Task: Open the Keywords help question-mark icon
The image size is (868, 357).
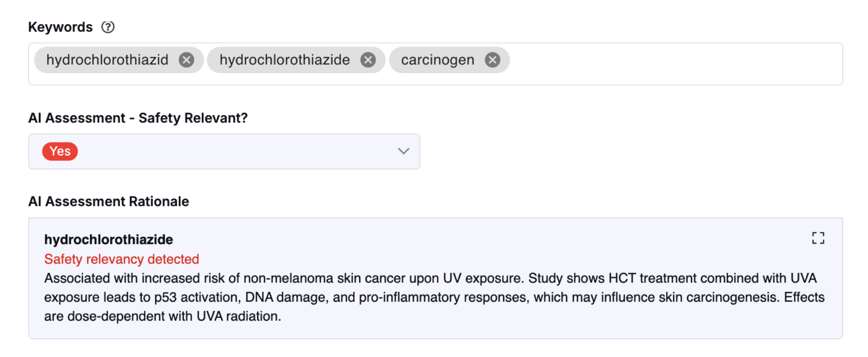Action: click(x=108, y=27)
